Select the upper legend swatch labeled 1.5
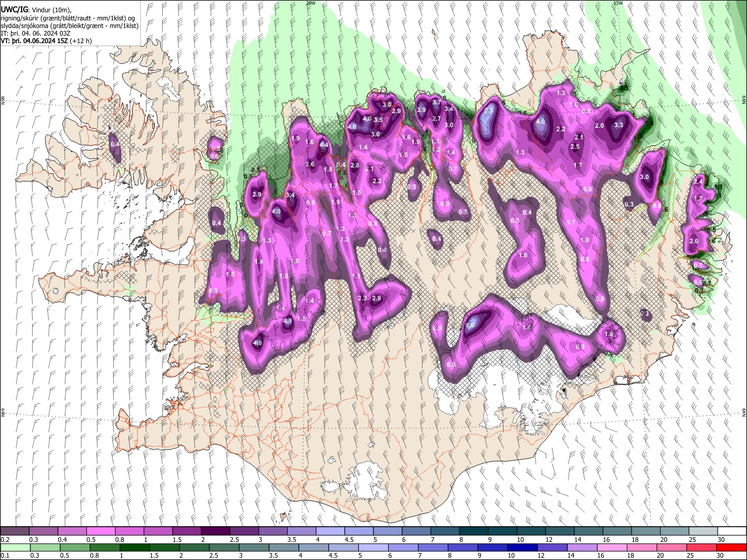747x560 pixels. click(x=186, y=531)
